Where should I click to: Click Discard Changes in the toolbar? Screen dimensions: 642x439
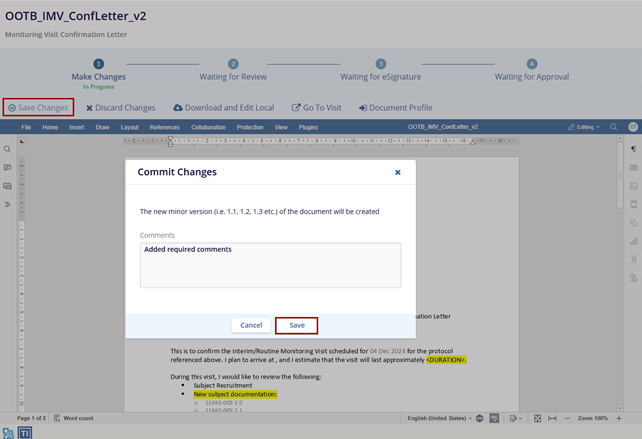point(121,107)
